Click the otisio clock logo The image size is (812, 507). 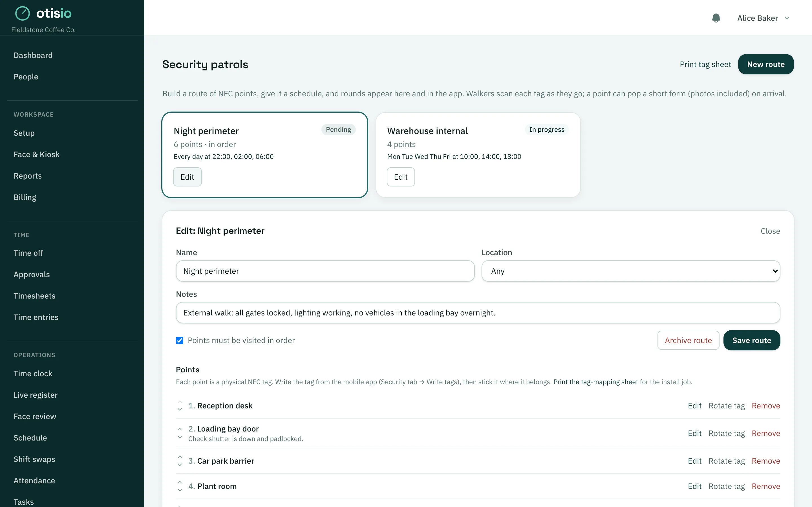(23, 14)
